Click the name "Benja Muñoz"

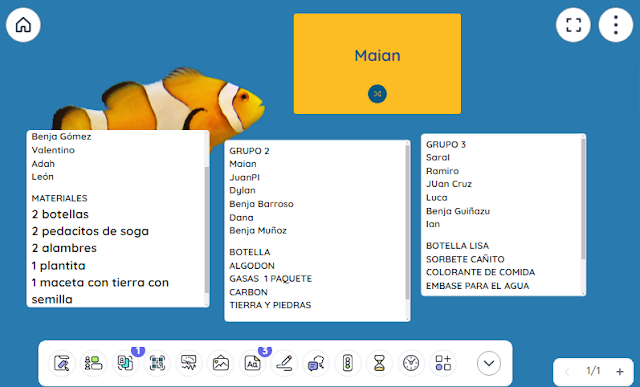point(258,231)
